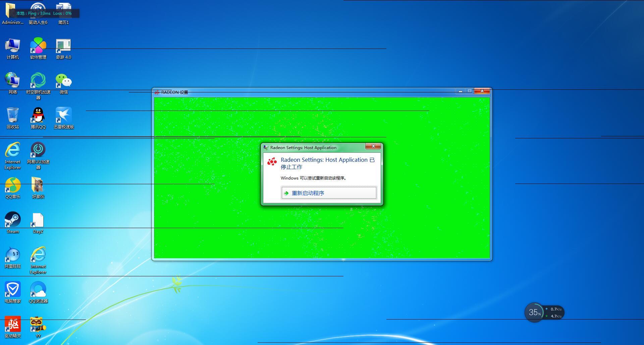This screenshot has width=644, height=345.
Task: Open the 计算机 desktop icon
Action: pos(12,49)
